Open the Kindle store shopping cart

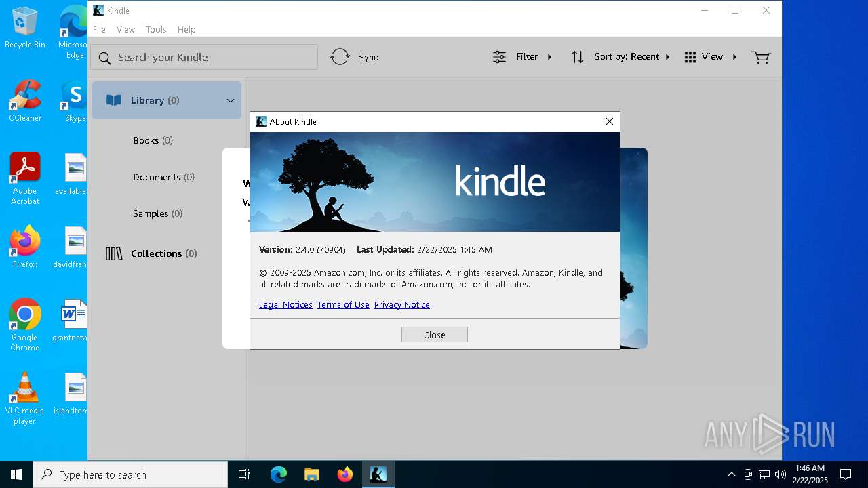click(761, 57)
